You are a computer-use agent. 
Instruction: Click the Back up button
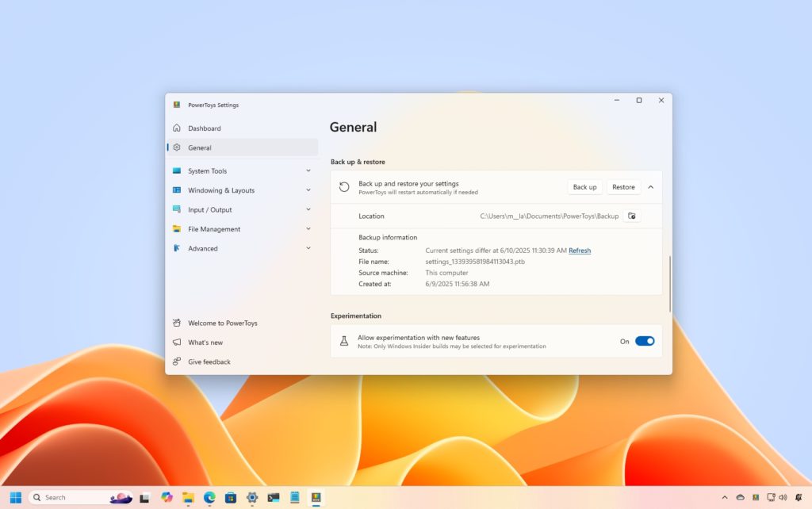point(584,187)
